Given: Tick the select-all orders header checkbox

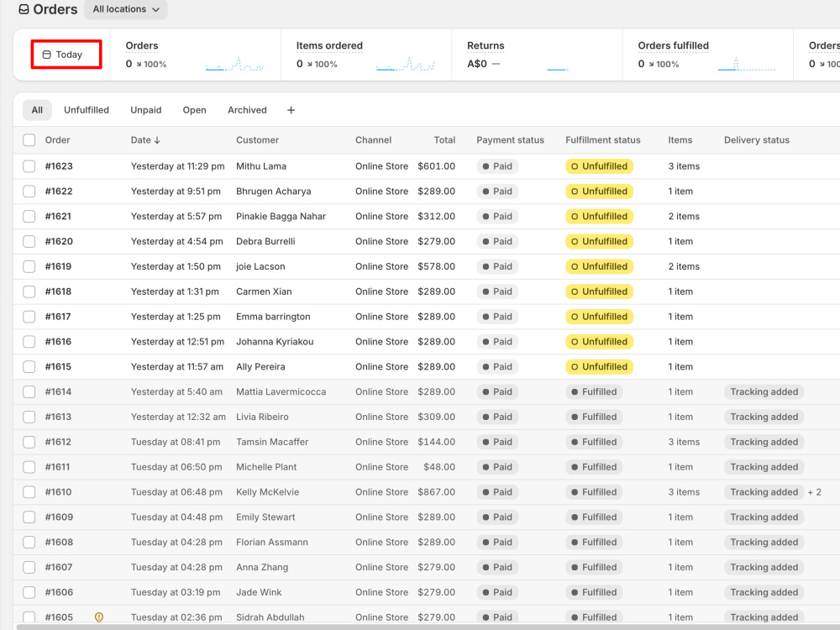Looking at the screenshot, I should (29, 139).
